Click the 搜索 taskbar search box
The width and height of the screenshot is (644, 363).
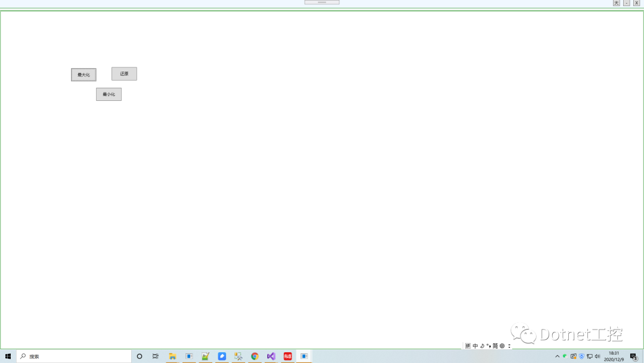click(75, 356)
